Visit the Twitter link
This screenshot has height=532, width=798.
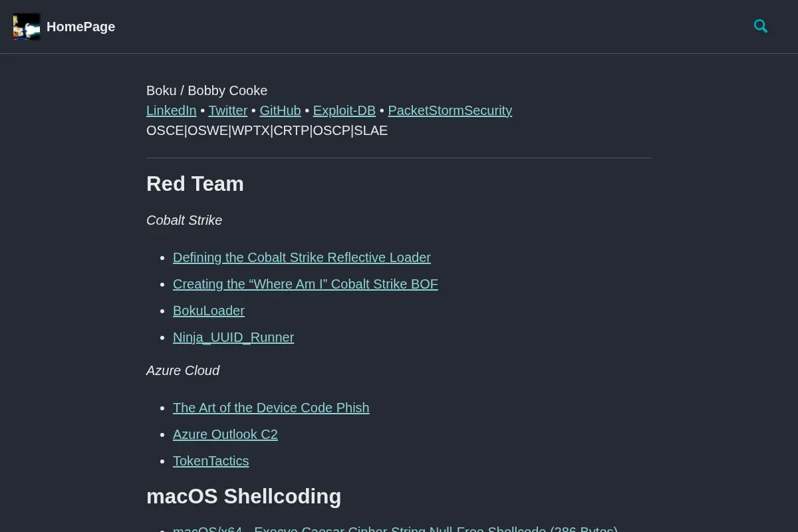coord(228,110)
